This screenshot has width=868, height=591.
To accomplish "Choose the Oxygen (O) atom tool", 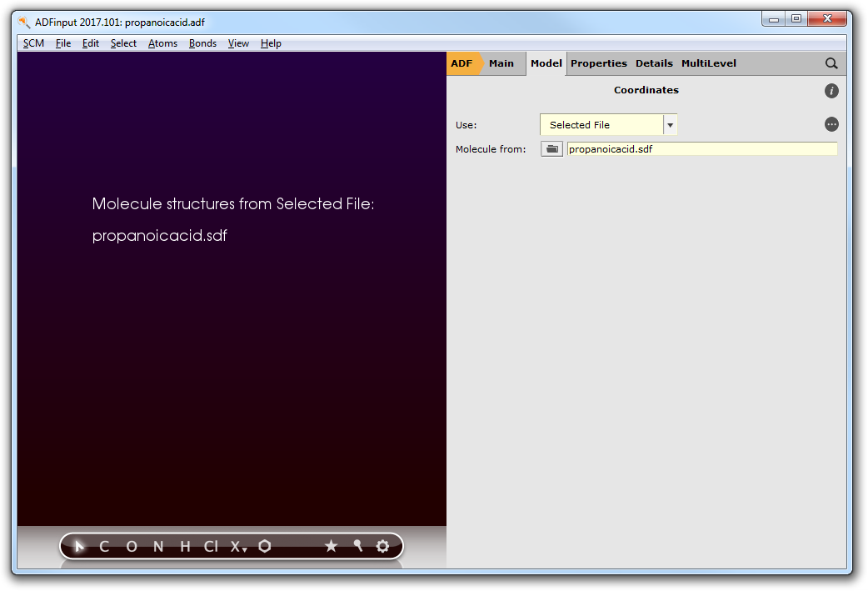I will (131, 547).
